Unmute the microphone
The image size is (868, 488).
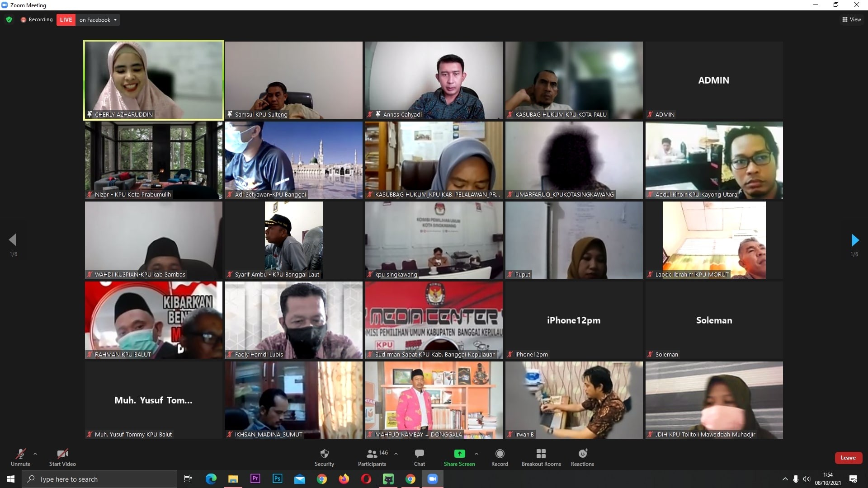[x=20, y=454]
